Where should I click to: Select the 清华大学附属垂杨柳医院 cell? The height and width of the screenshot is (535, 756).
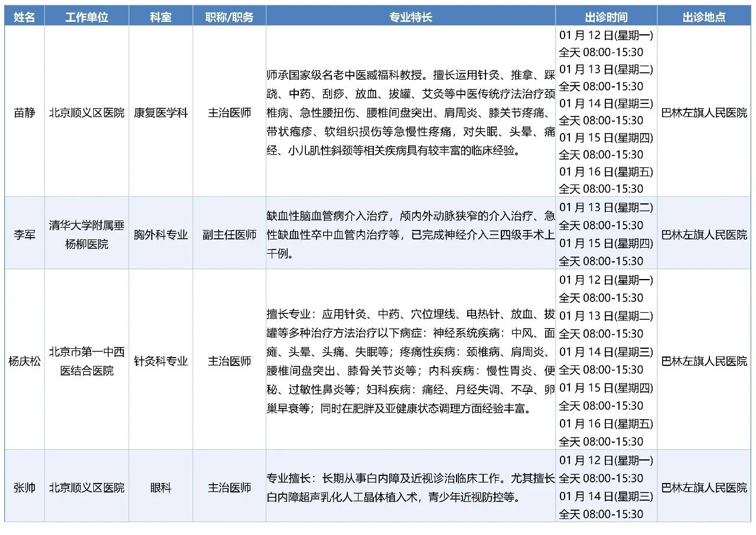click(x=86, y=235)
